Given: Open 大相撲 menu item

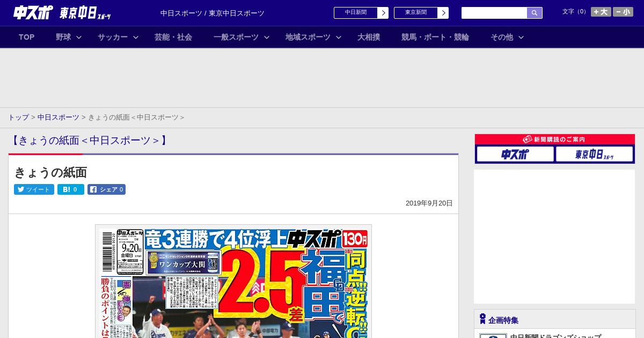Looking at the screenshot, I should point(369,37).
